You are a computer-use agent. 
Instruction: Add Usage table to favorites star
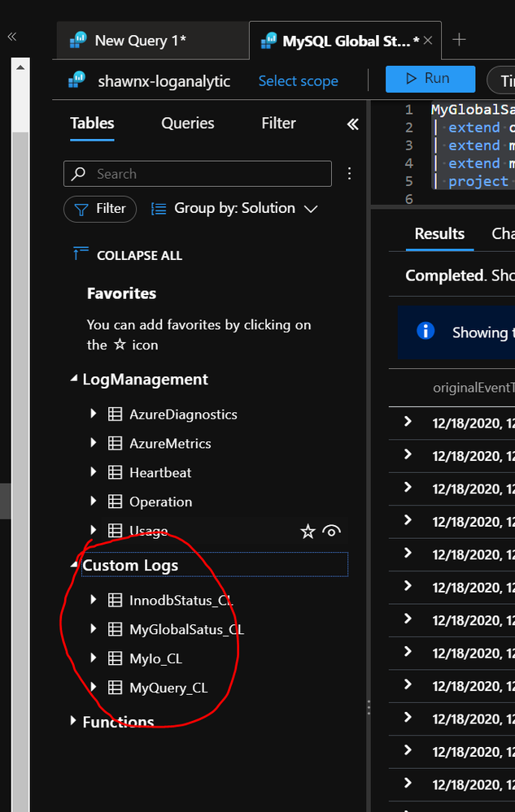[308, 532]
